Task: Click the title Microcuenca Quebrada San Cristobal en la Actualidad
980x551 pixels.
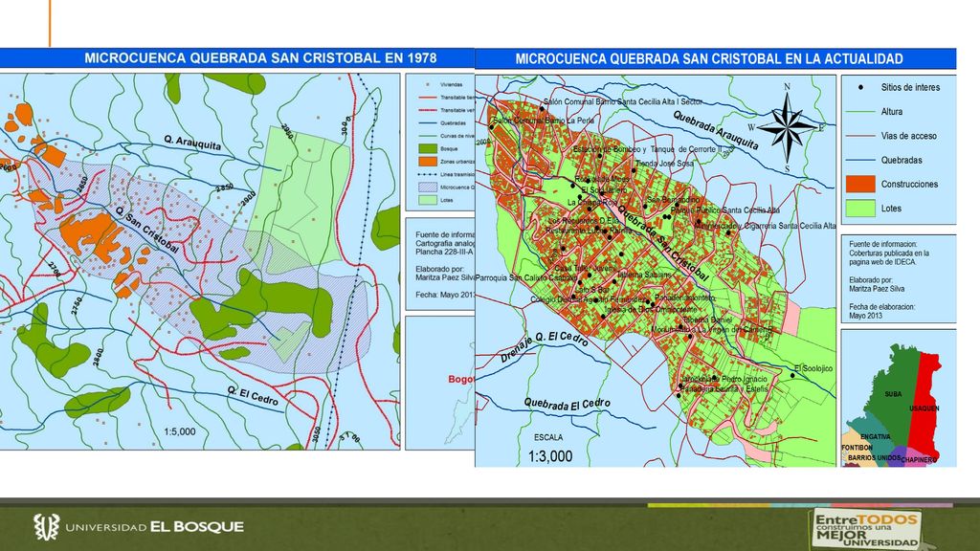Action: [709, 58]
